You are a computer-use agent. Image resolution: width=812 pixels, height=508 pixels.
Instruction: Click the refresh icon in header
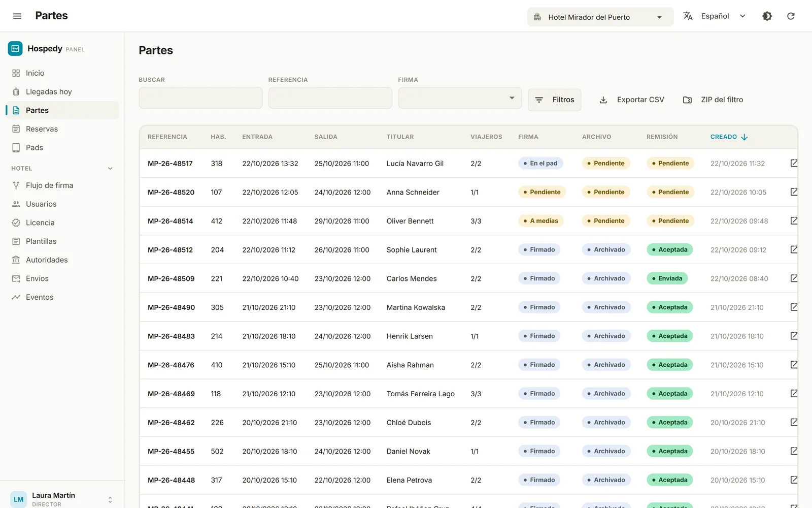tap(791, 16)
